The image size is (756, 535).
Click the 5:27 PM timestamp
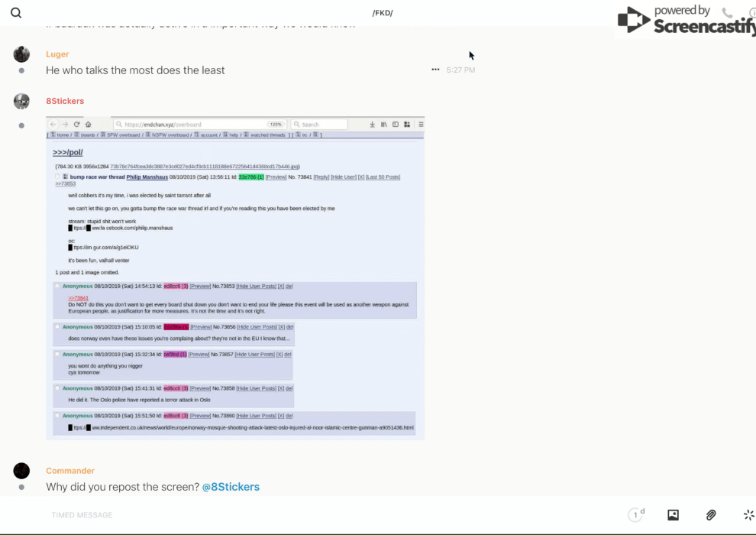pos(460,70)
